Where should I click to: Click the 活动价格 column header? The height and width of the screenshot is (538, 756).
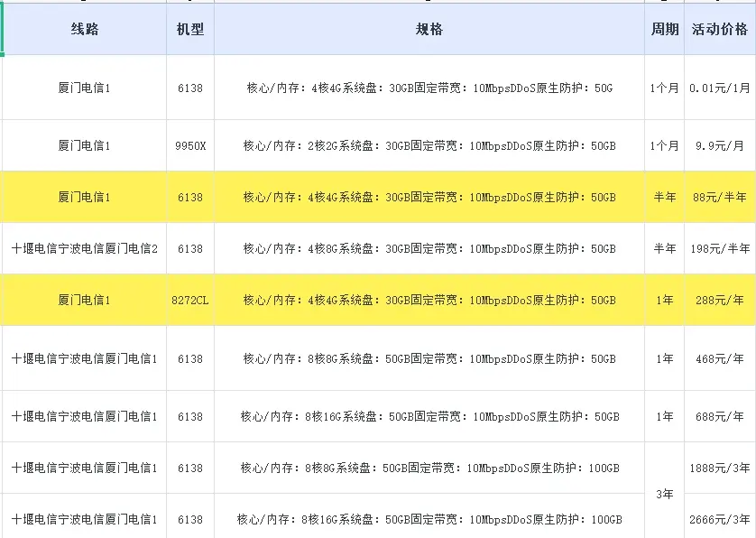point(720,29)
